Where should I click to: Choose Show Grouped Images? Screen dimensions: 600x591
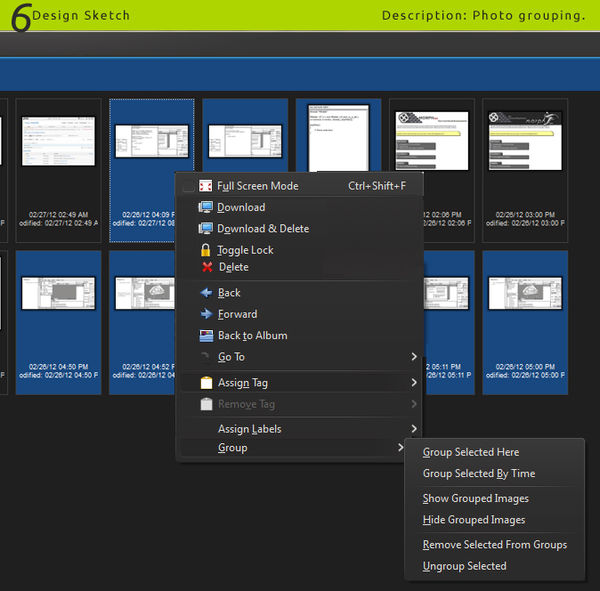pos(475,499)
